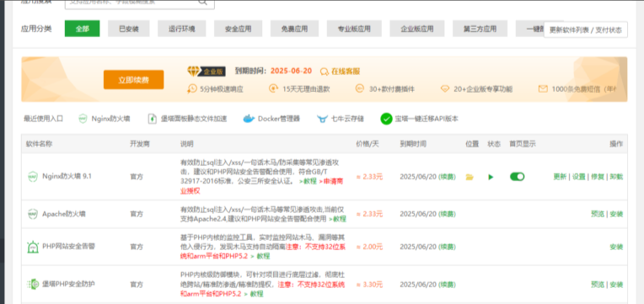644x304 pixels.
Task: Click 堡塔PHP安全防护 row icon
Action: (33, 285)
